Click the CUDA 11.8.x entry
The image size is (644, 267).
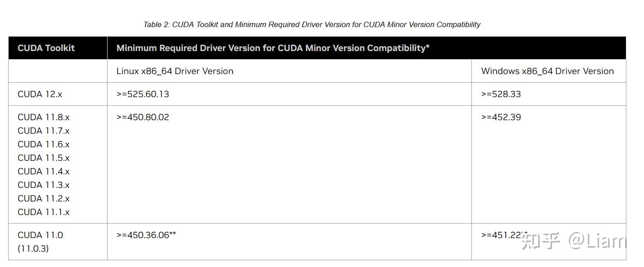click(x=43, y=117)
